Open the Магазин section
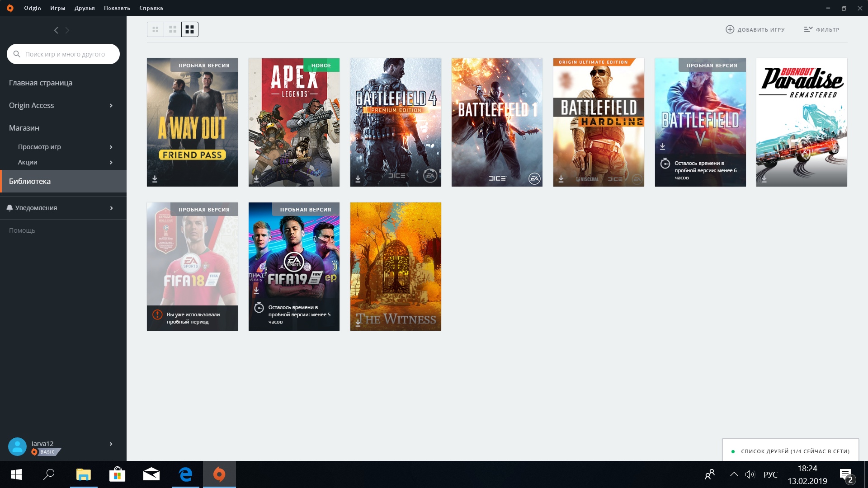 click(x=24, y=128)
